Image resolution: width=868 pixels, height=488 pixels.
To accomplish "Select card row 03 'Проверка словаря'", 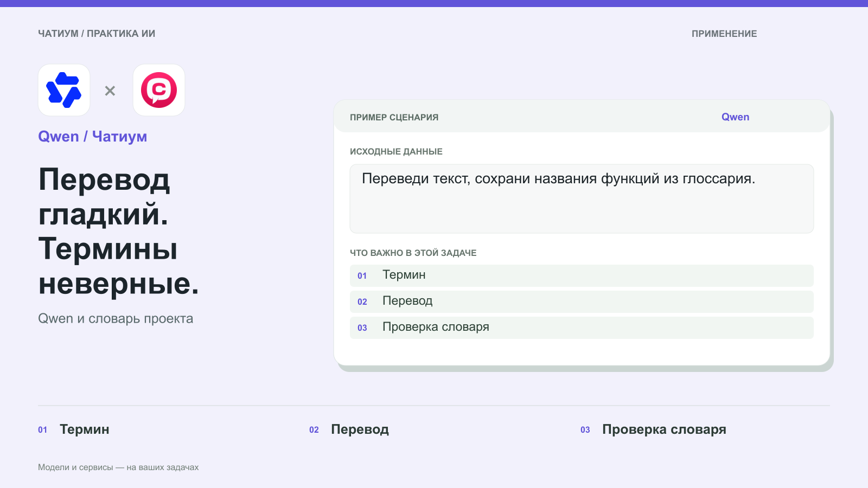I will [582, 328].
